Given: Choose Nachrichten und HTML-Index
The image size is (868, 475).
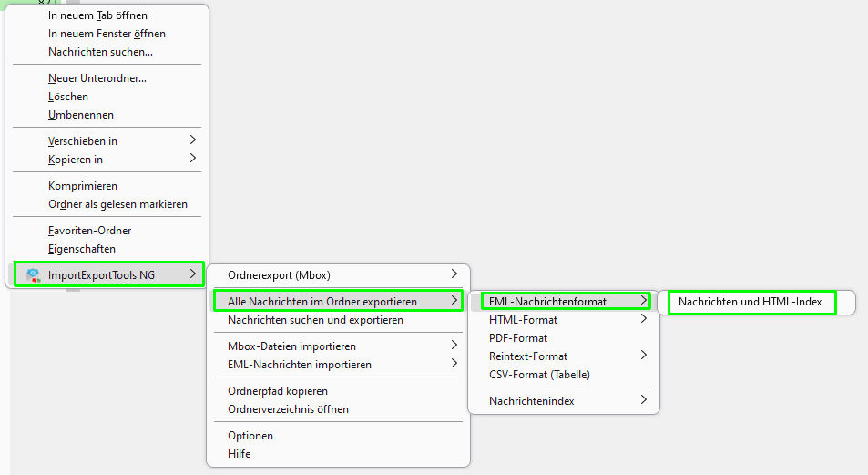Looking at the screenshot, I should point(750,302).
